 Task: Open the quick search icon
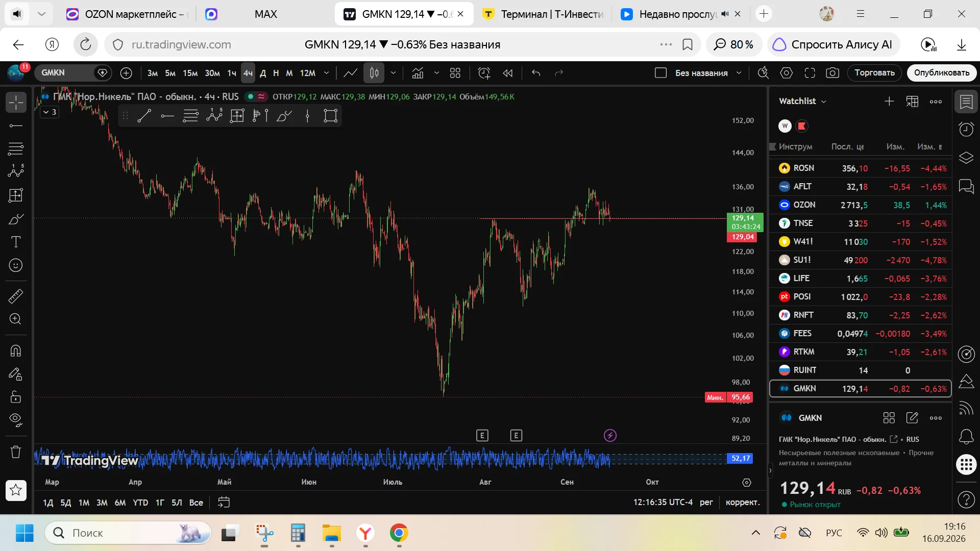763,73
